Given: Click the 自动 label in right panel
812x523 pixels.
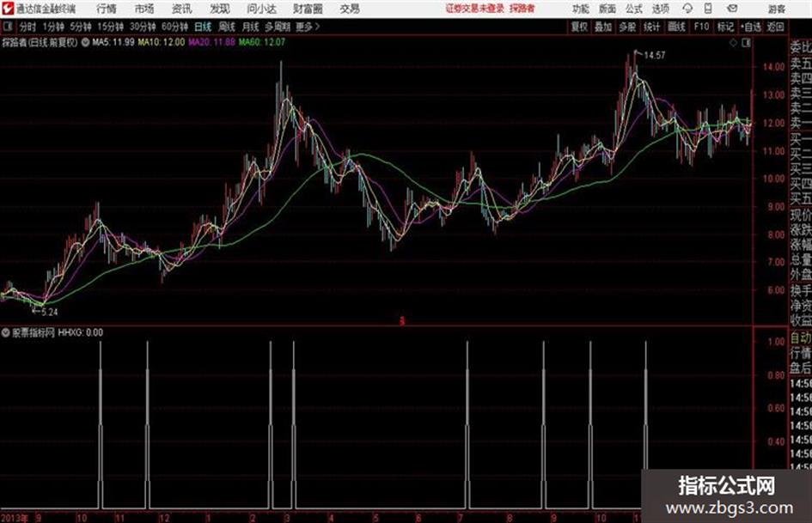Looking at the screenshot, I should pyautogui.click(x=800, y=338).
